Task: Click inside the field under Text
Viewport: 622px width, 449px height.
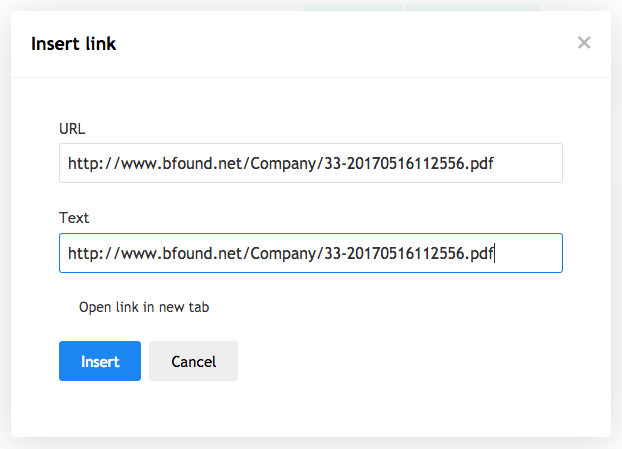Action: pos(311,253)
